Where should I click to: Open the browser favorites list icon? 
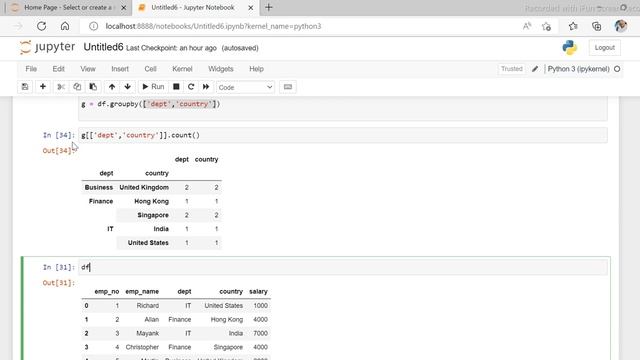click(573, 26)
